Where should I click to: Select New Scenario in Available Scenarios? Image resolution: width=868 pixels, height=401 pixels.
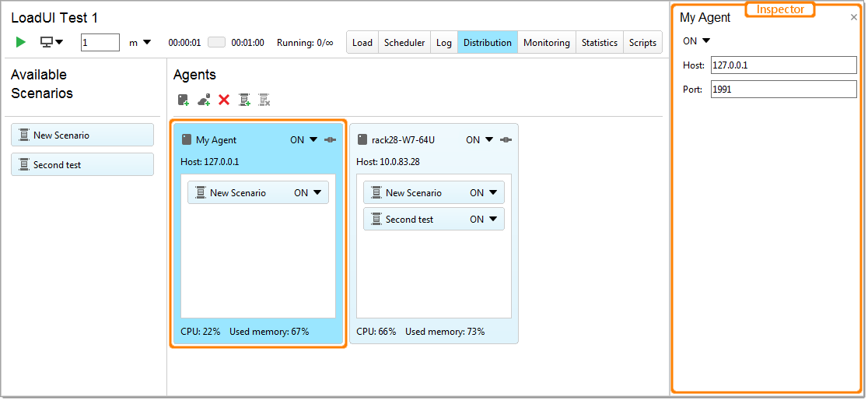click(x=82, y=135)
